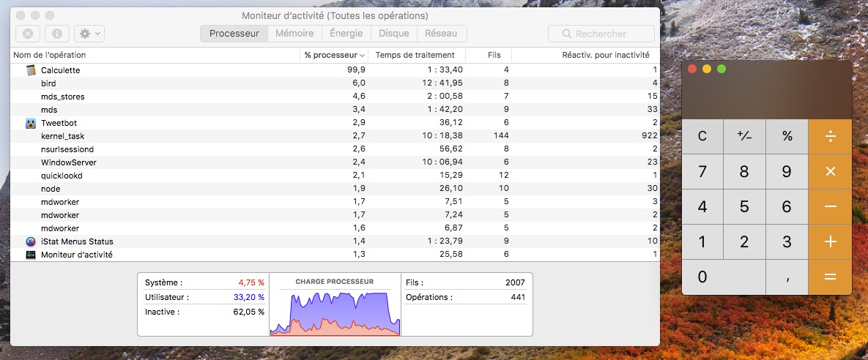Sort by Temps de traitement column

416,56
